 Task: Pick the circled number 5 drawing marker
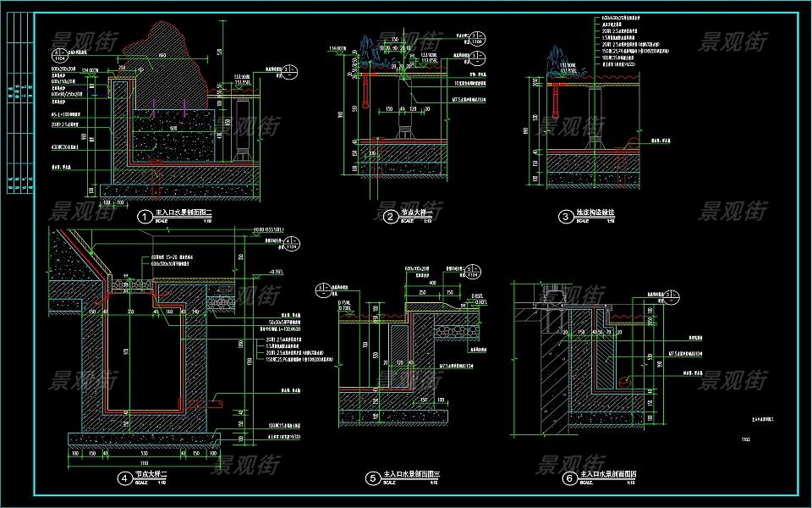click(x=372, y=478)
